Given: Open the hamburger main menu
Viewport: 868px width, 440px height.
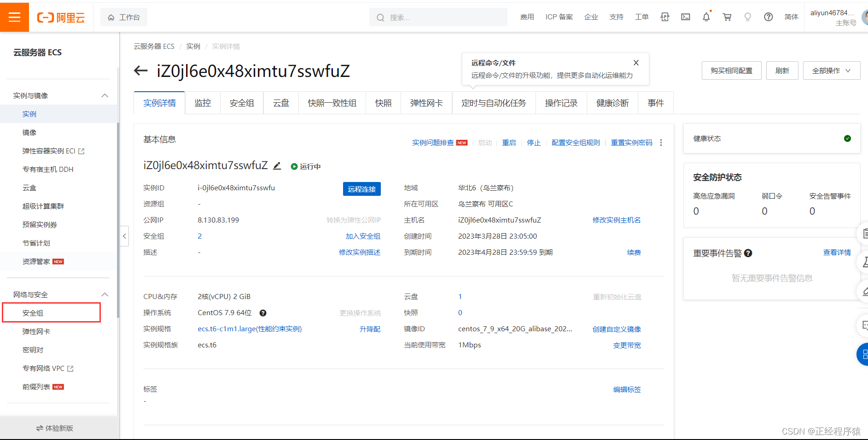Looking at the screenshot, I should [14, 17].
